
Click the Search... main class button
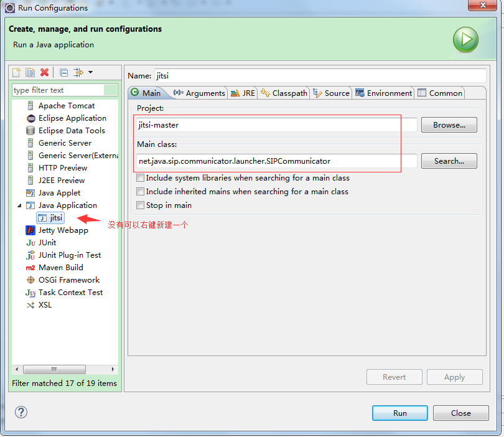pyautogui.click(x=449, y=161)
